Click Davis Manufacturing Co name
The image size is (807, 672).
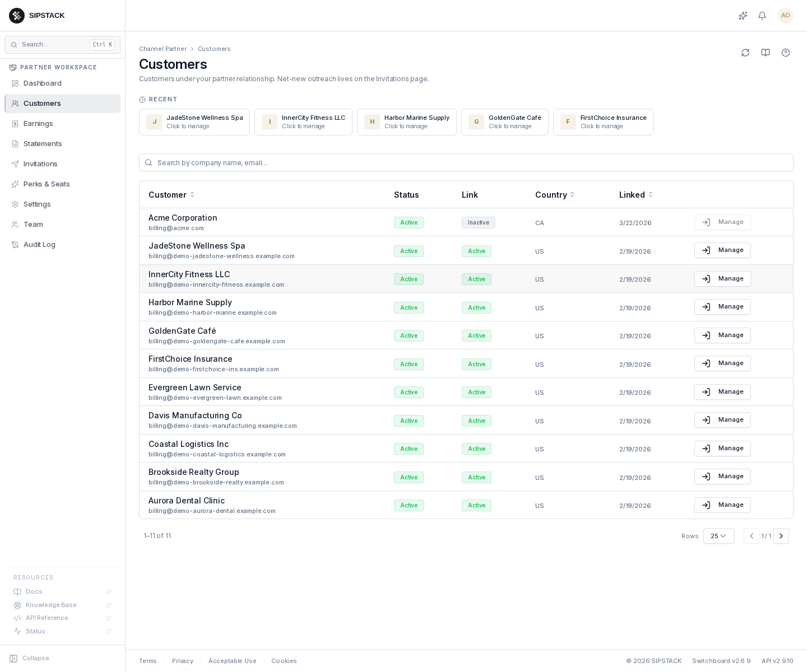pyautogui.click(x=195, y=416)
